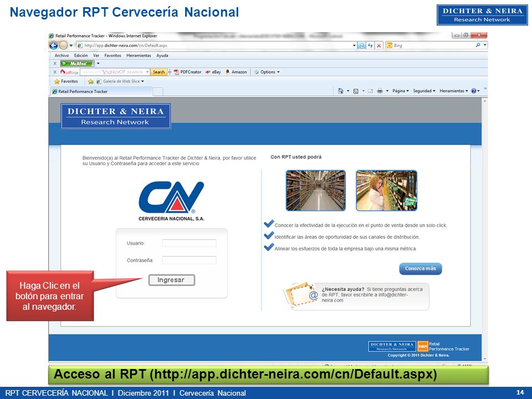Expand the address bar history dropdown
This screenshot has height=399, width=532.
pos(355,45)
